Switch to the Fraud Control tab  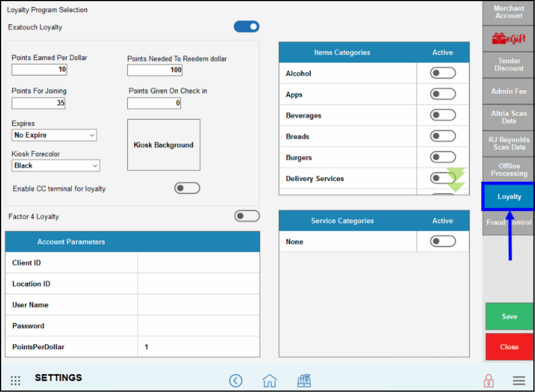508,223
